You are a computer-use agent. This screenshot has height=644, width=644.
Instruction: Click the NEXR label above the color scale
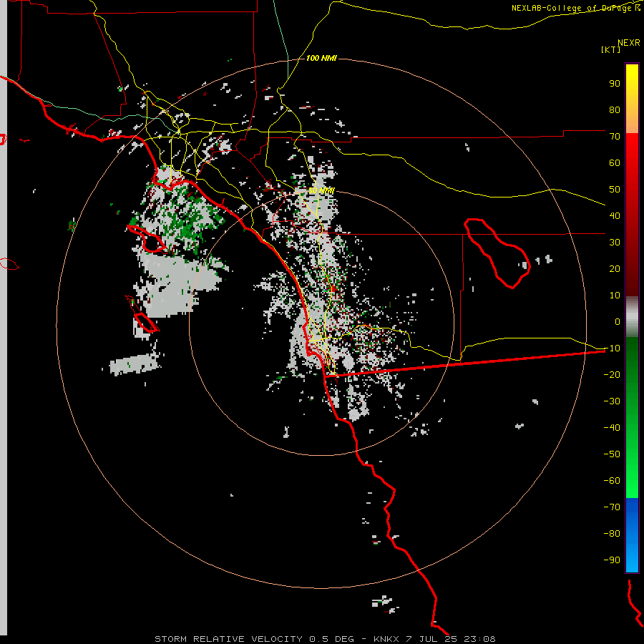click(629, 43)
